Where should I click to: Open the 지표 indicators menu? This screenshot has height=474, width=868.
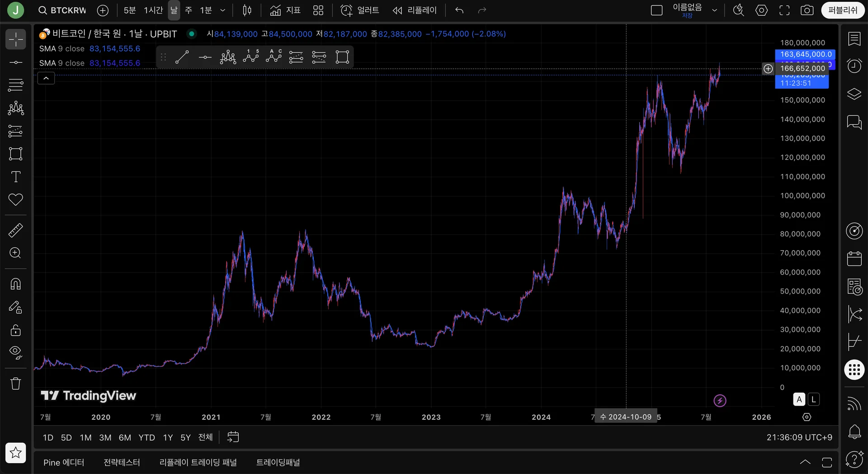[x=285, y=10]
